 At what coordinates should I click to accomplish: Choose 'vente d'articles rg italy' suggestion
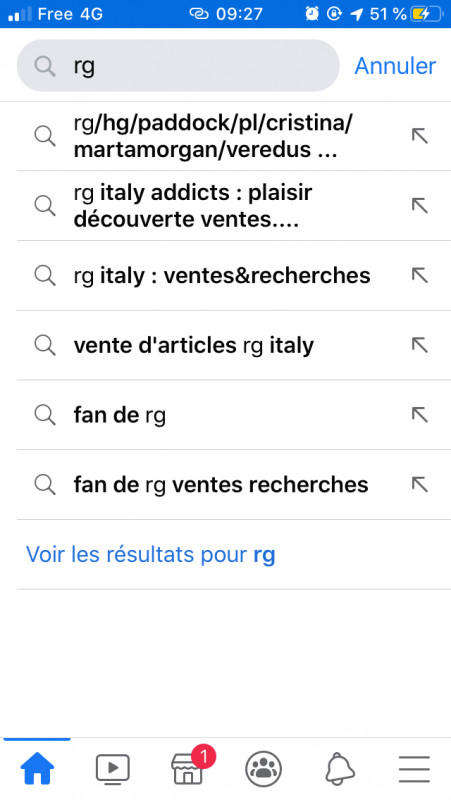[x=193, y=345]
